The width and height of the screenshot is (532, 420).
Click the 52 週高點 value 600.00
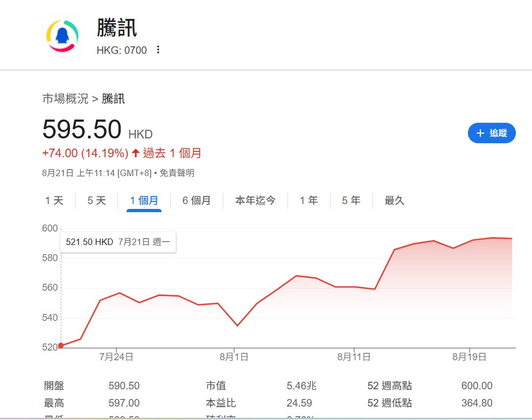pyautogui.click(x=477, y=386)
